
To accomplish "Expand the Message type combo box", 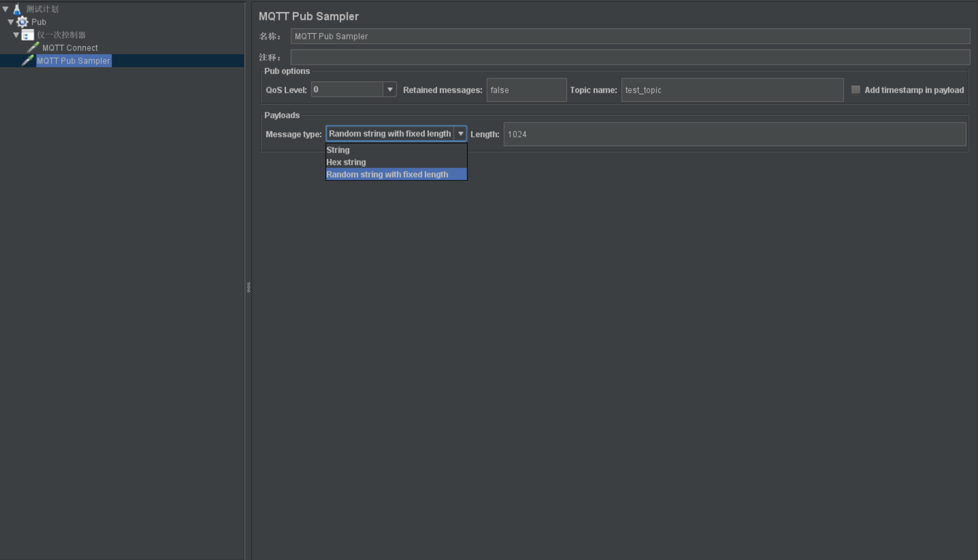I will 460,134.
